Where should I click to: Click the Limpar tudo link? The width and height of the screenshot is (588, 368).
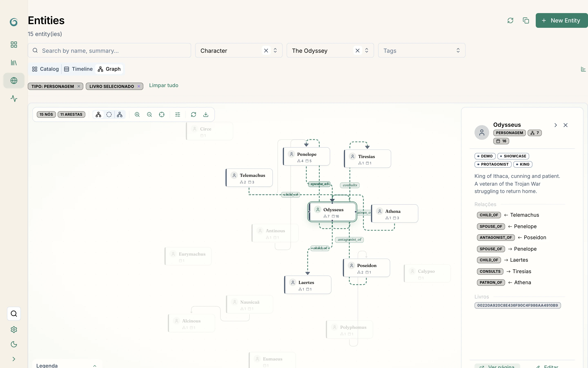pos(164,85)
